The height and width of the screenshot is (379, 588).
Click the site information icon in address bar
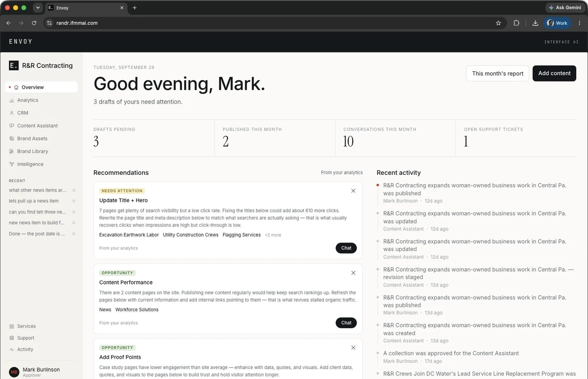click(x=49, y=23)
